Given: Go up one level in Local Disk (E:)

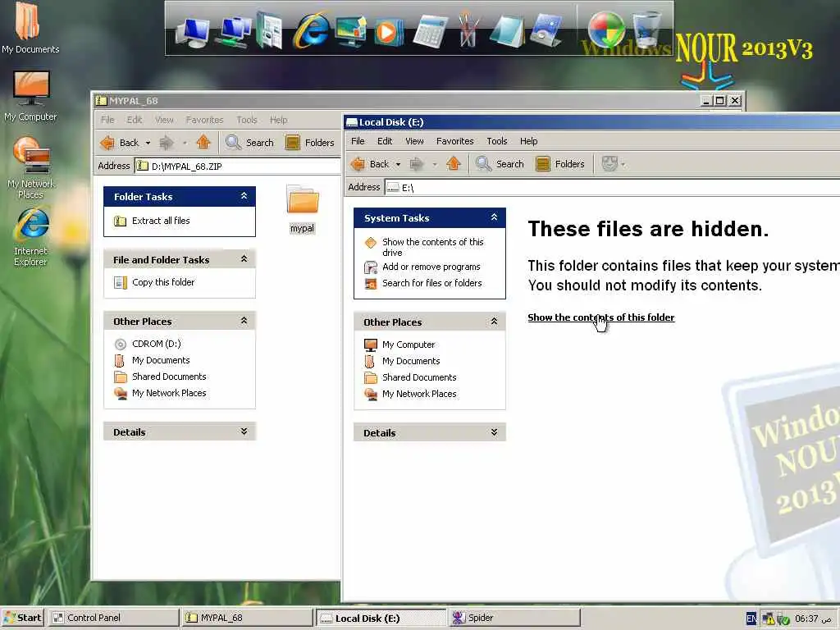Looking at the screenshot, I should tap(453, 163).
